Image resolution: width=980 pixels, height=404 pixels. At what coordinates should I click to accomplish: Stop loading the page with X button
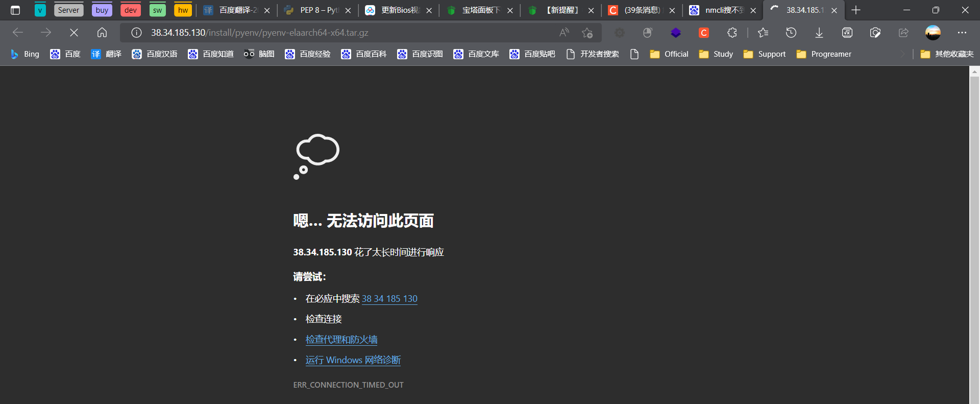(x=74, y=33)
